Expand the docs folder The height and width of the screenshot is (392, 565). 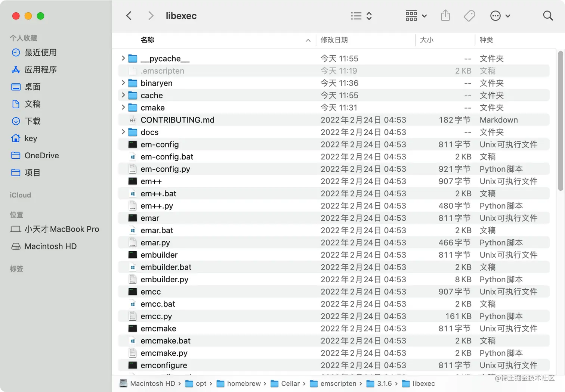click(x=123, y=132)
